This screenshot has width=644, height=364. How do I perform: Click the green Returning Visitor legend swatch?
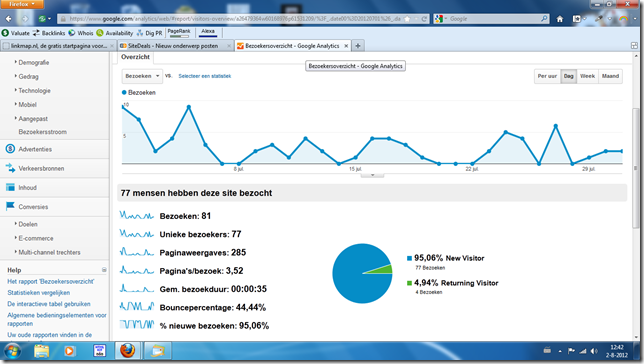click(409, 283)
